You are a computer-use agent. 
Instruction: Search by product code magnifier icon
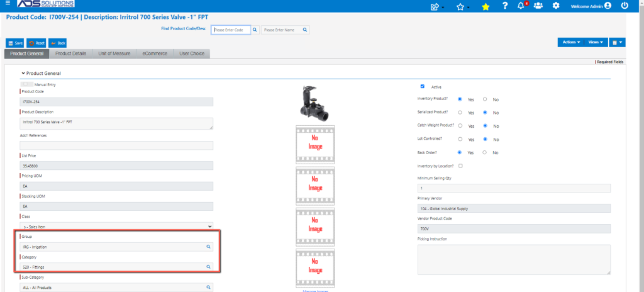click(x=255, y=30)
